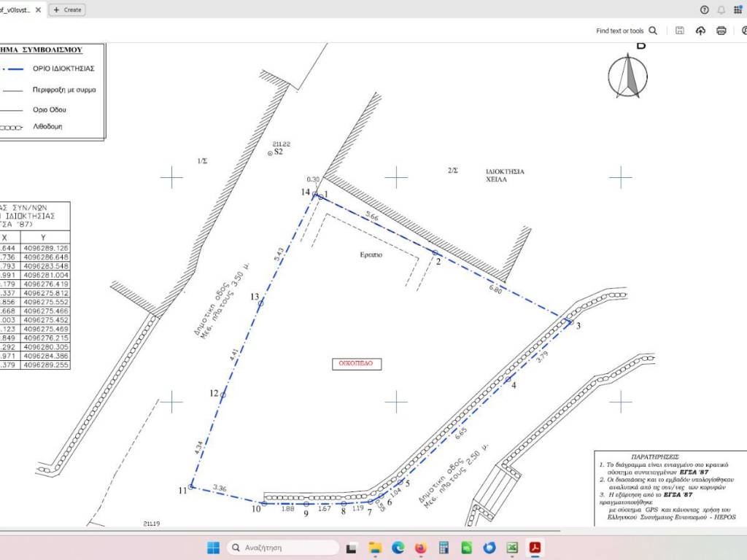Click the red ΟΙΚΟΠΕΔΟ label in the drawing

pos(356,362)
